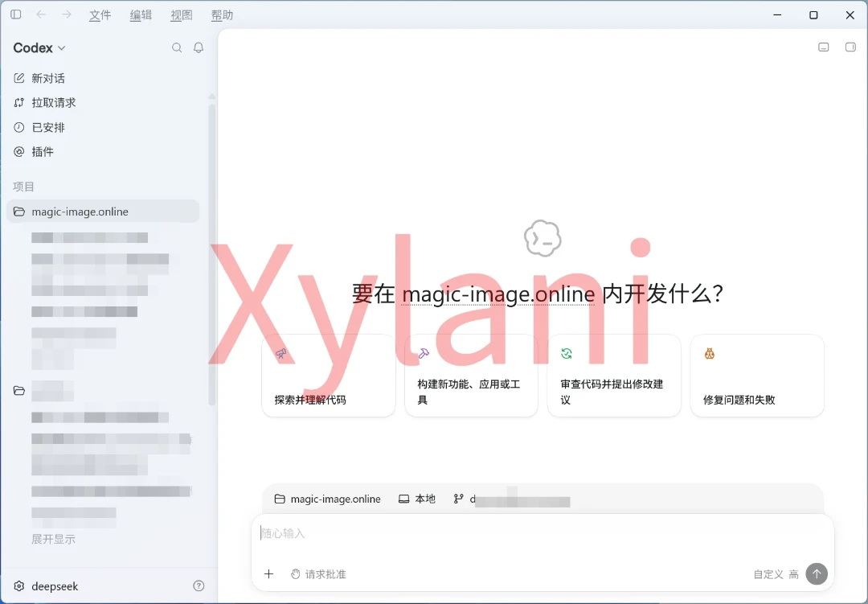The height and width of the screenshot is (604, 868).
Task: Click the hammer icon on build card
Action: click(424, 354)
